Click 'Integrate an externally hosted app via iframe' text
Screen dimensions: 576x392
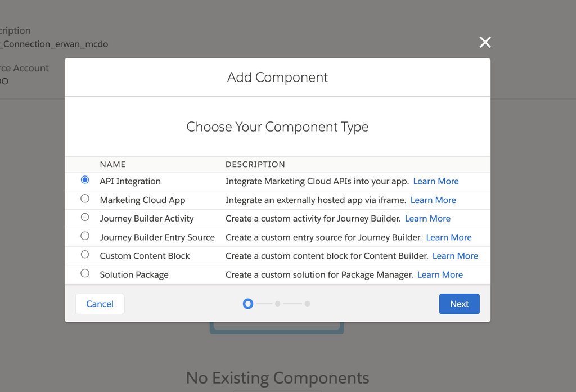pyautogui.click(x=316, y=200)
